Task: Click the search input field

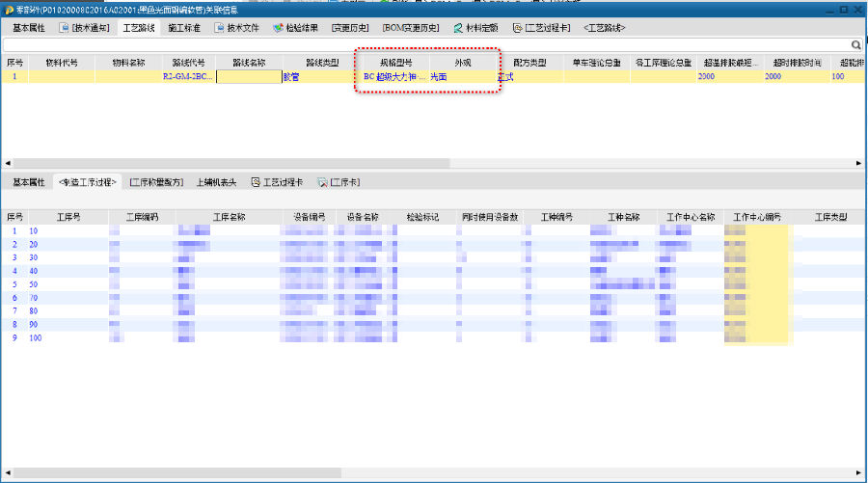Action: coord(424,44)
